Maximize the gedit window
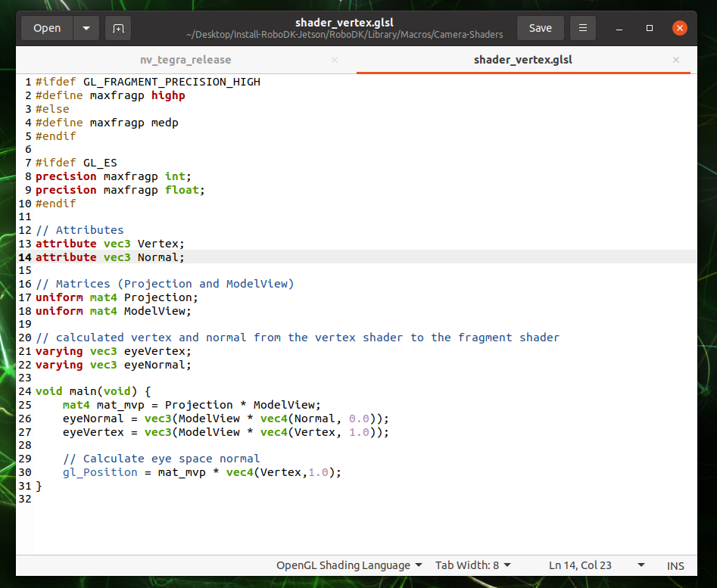The height and width of the screenshot is (588, 717). tap(650, 28)
